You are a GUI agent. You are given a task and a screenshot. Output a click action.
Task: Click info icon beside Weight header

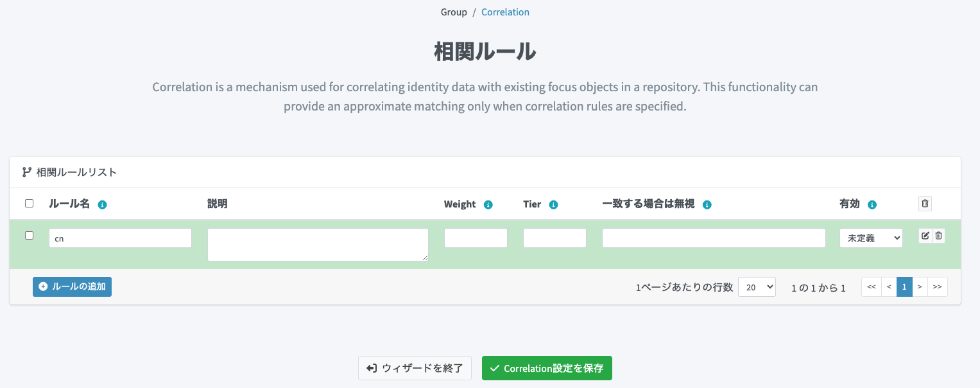[488, 205]
